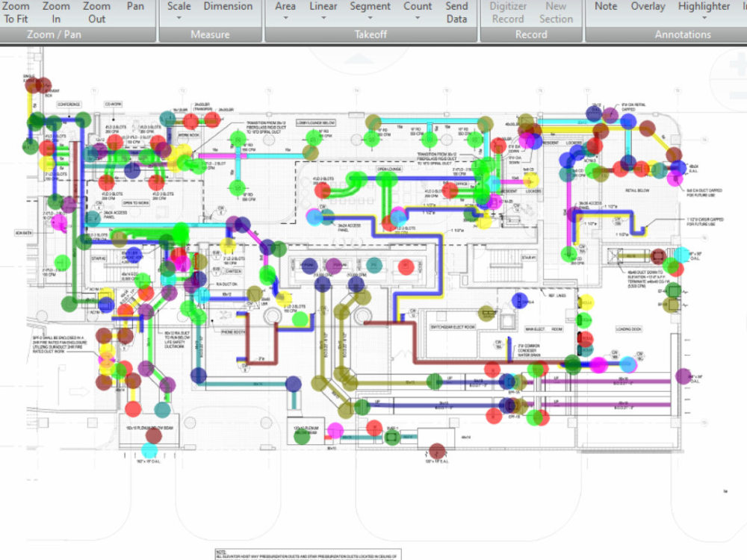Select the Zoom In tool
Viewport: 747px width, 560px height.
click(55, 12)
